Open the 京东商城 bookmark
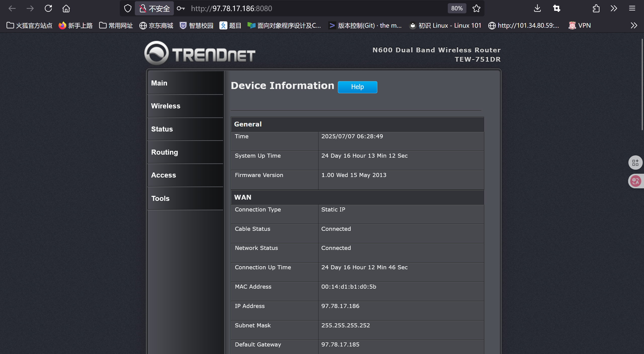The image size is (644, 354). [x=156, y=25]
